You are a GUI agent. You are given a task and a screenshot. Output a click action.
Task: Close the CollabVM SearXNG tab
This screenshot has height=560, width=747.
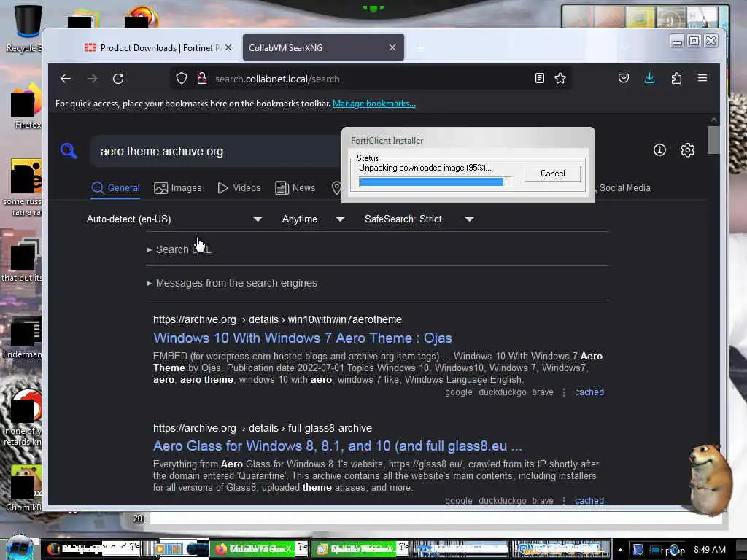[x=392, y=47]
